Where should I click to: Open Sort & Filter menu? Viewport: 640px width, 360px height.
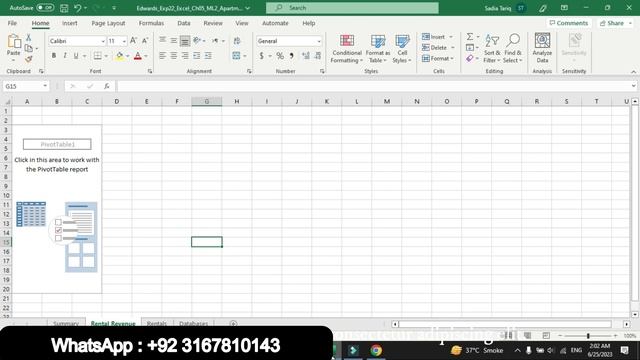[492, 49]
